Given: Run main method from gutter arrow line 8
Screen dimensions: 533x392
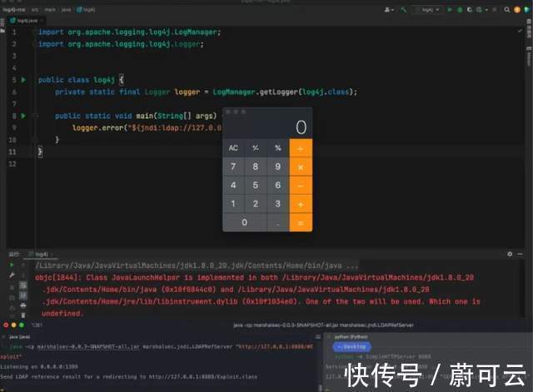Looking at the screenshot, I should (x=23, y=116).
